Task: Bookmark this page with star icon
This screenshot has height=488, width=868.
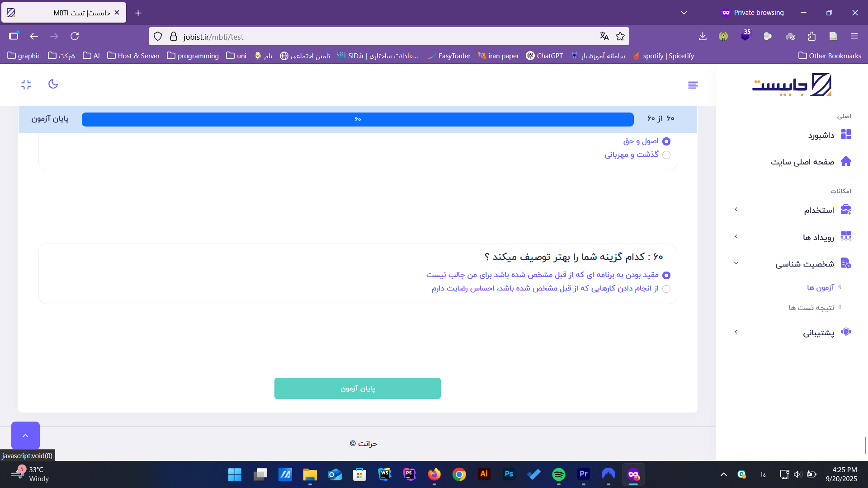Action: [620, 36]
